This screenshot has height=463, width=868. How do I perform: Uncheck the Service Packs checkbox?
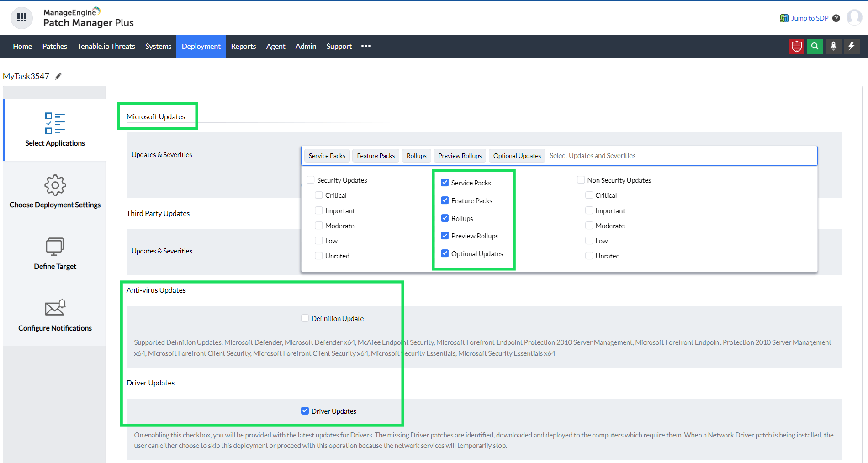point(445,183)
